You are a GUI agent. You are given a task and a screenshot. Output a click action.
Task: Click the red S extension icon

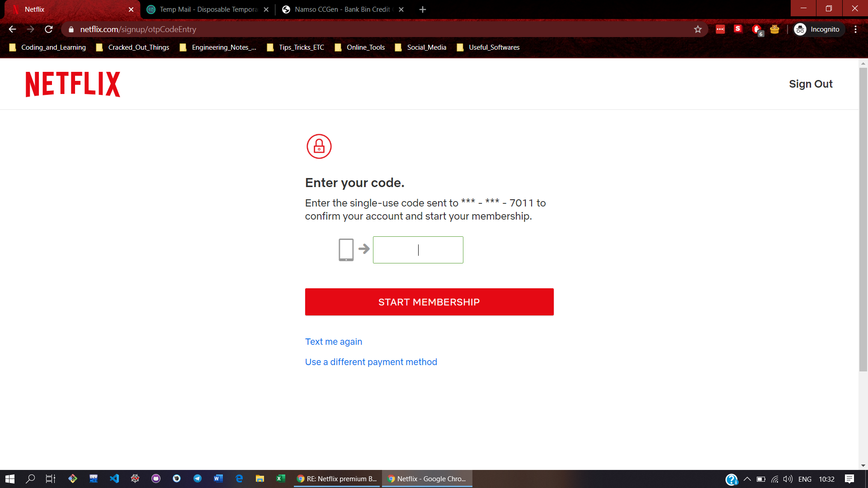point(738,29)
